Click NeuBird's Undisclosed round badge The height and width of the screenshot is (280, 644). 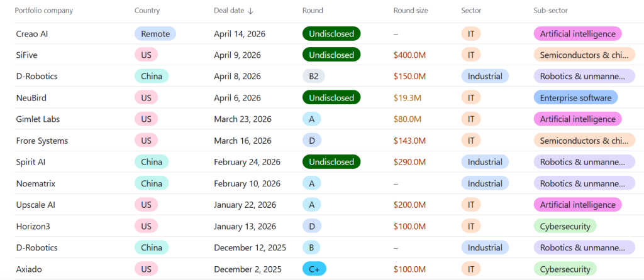coord(331,98)
